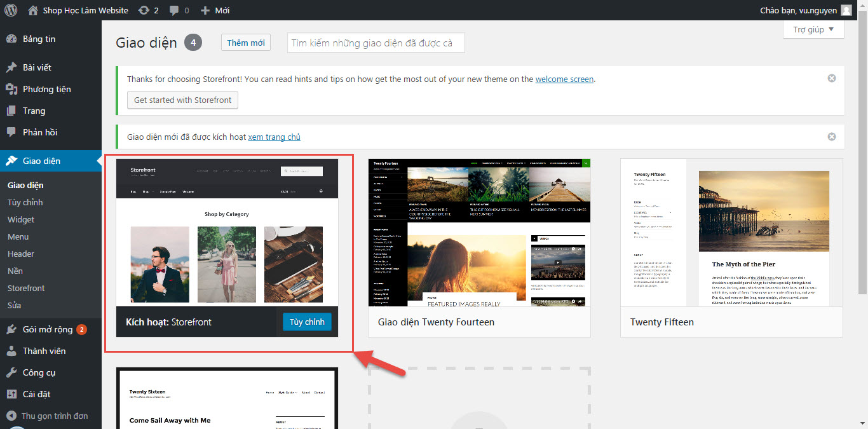Screen dimensions: 868x429
Task: Open user menu Chào bạn, vu.nguyen
Action: pyautogui.click(x=805, y=10)
